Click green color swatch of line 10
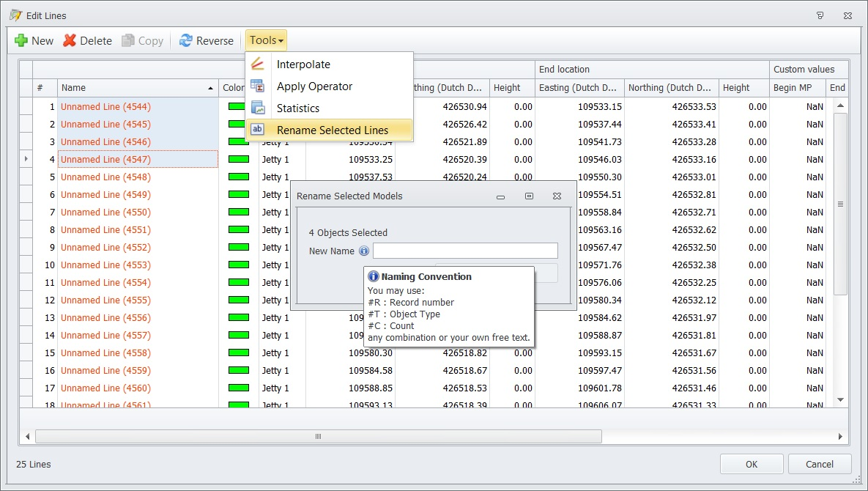The width and height of the screenshot is (868, 491). pyautogui.click(x=238, y=265)
